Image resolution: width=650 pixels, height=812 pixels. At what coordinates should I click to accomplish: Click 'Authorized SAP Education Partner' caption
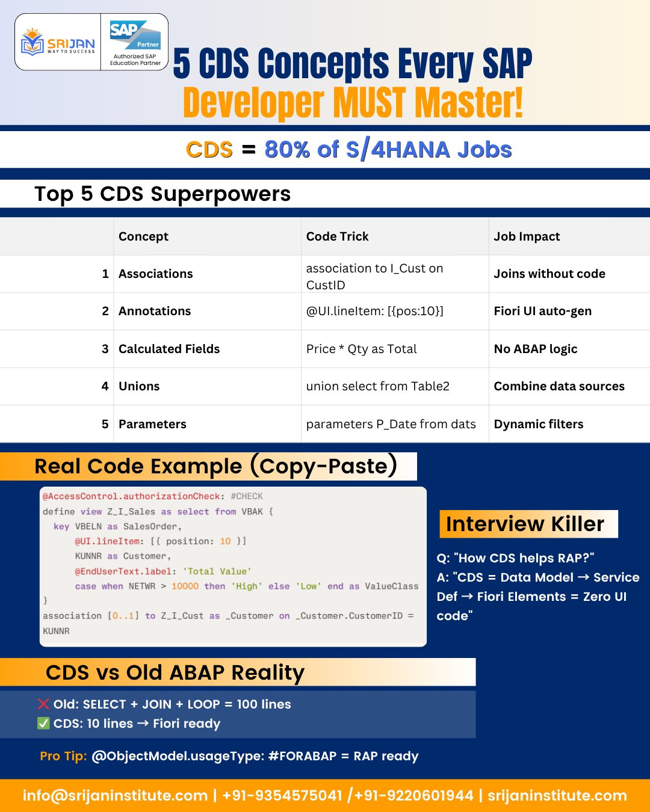[135, 60]
